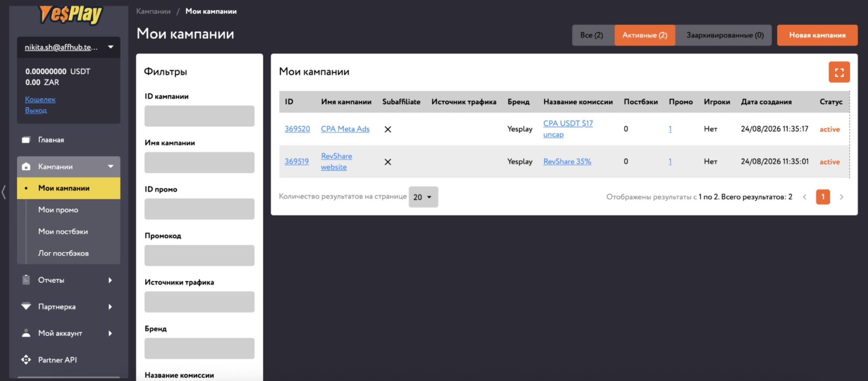Open the results-per-page dropdown showing 20

click(x=423, y=197)
